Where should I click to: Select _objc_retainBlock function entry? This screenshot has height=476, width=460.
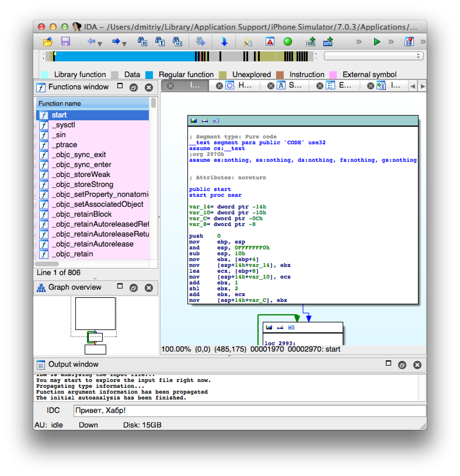[81, 214]
